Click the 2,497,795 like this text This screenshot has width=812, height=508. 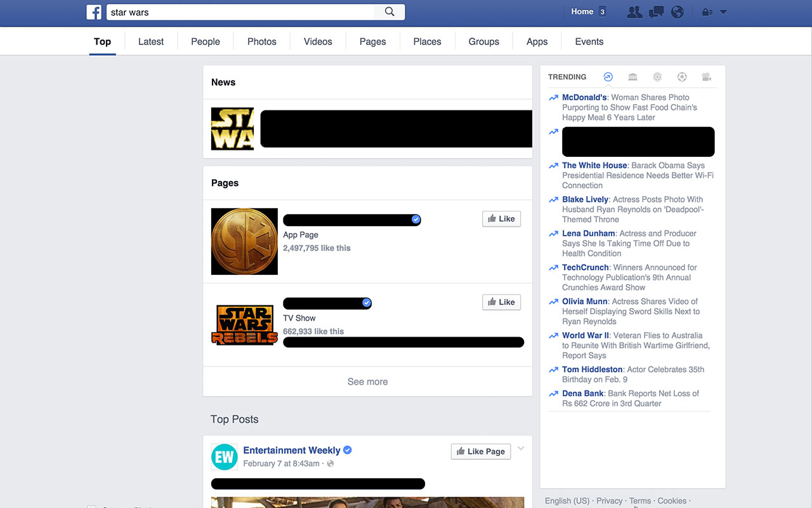pyautogui.click(x=317, y=248)
